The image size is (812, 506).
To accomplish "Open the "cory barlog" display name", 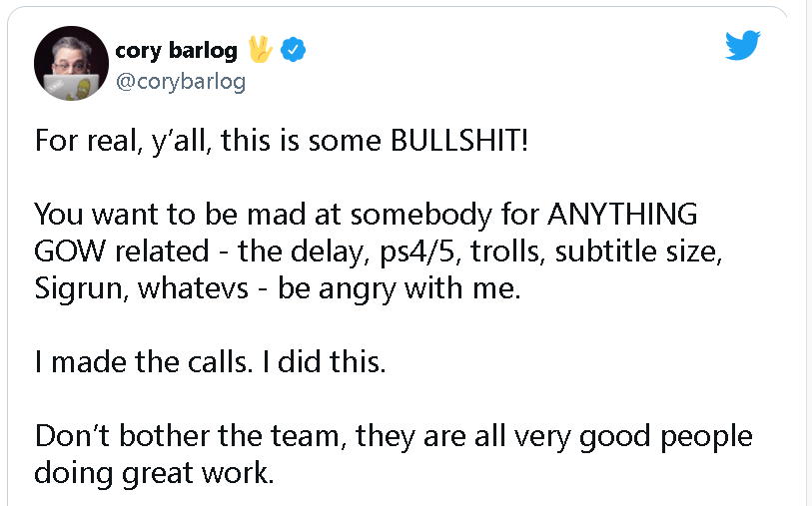I will 176,50.
